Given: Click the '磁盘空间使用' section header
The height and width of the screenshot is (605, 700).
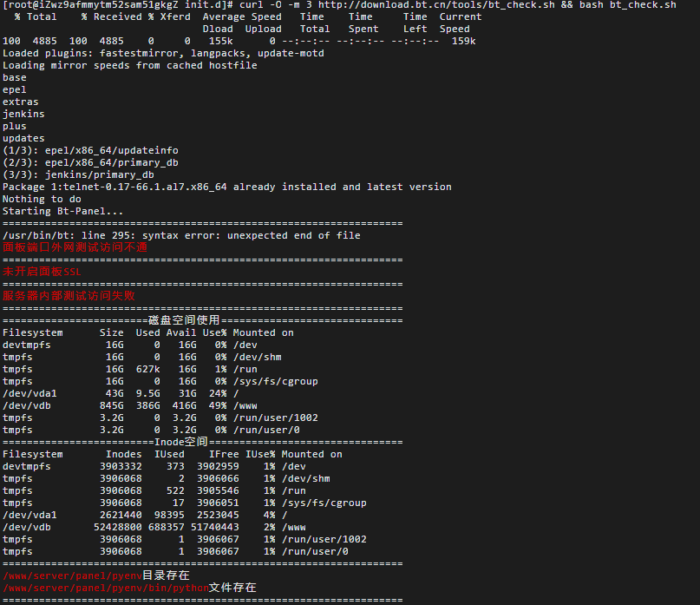Looking at the screenshot, I should 184,320.
